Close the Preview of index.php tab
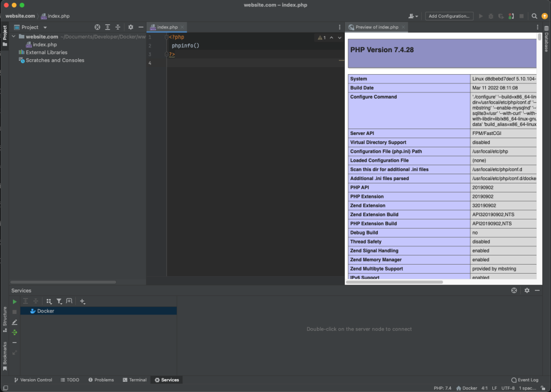The width and height of the screenshot is (551, 392). pos(403,27)
